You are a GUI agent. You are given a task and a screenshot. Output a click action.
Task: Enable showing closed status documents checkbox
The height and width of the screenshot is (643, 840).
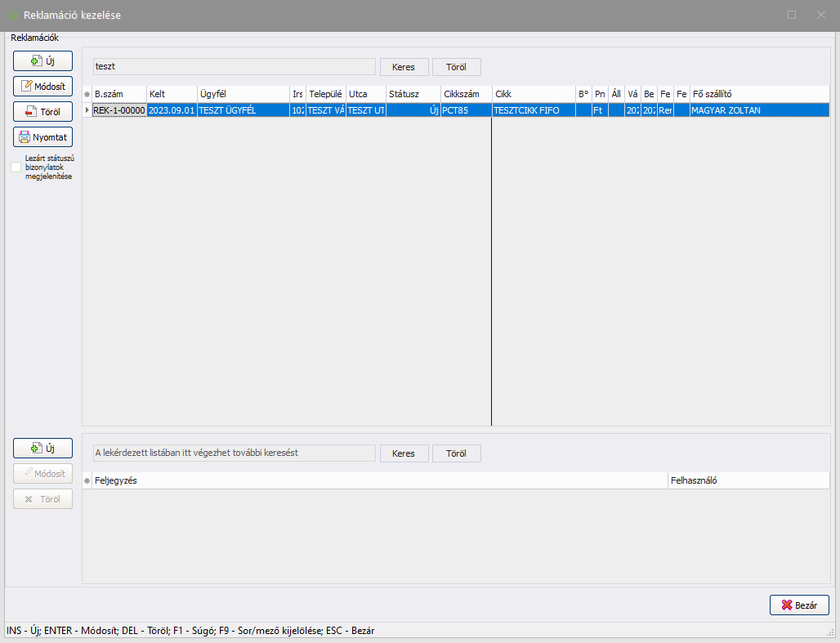16,167
